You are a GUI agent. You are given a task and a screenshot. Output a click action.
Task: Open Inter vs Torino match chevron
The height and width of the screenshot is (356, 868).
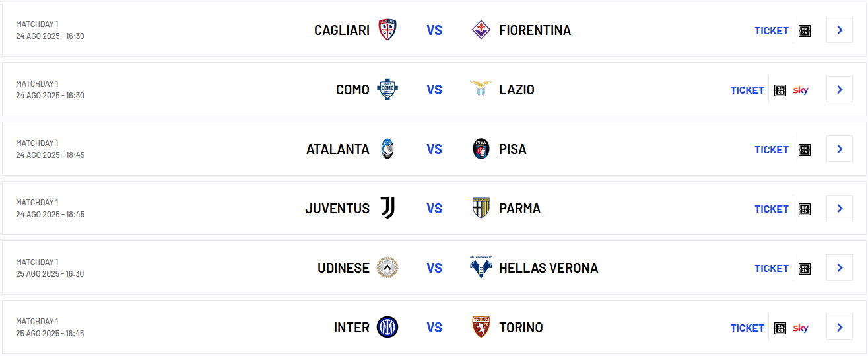(840, 327)
